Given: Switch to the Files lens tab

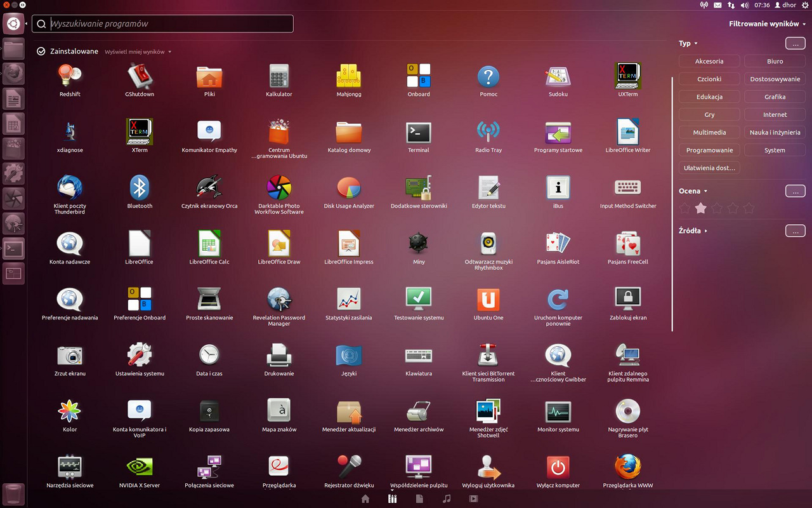Looking at the screenshot, I should tap(419, 499).
